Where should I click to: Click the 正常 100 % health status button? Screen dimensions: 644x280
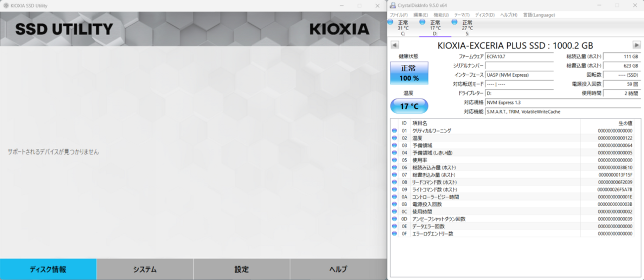[x=409, y=73]
